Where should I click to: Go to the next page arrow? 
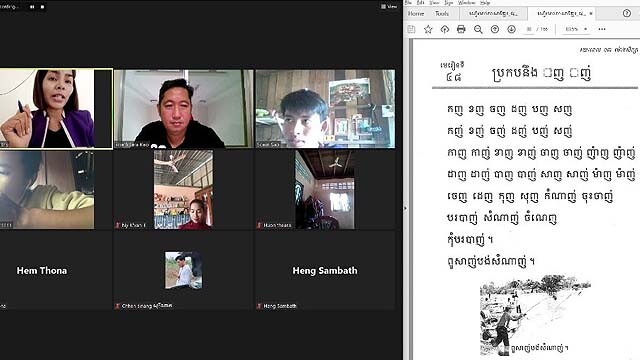(511, 29)
